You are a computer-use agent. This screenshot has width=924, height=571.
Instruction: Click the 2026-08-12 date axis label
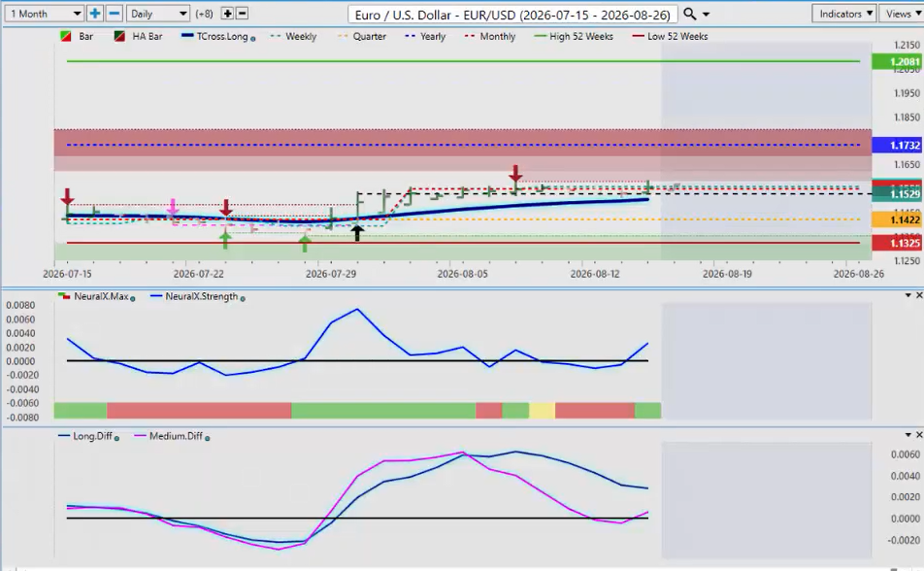tap(595, 274)
